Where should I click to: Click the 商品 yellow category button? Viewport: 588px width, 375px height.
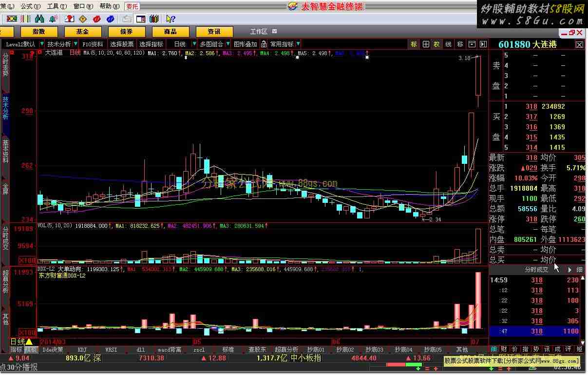coord(171,32)
